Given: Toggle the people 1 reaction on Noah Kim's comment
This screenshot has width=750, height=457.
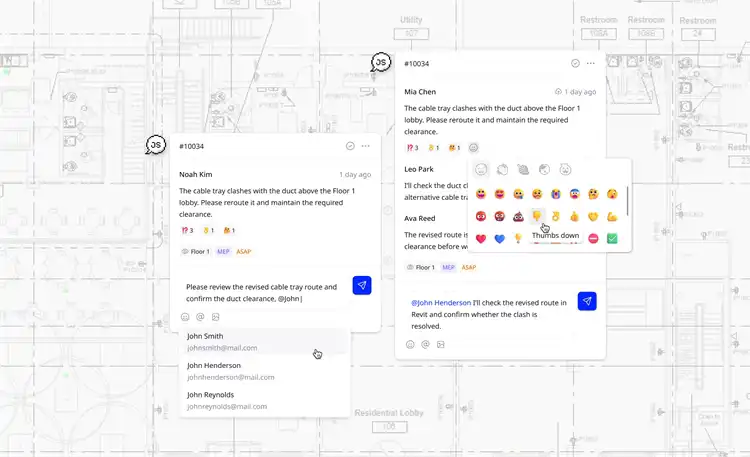Looking at the screenshot, I should coord(229,230).
